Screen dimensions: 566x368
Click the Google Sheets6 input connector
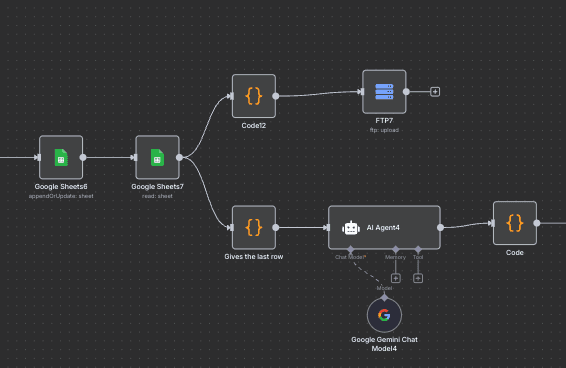(x=38, y=157)
